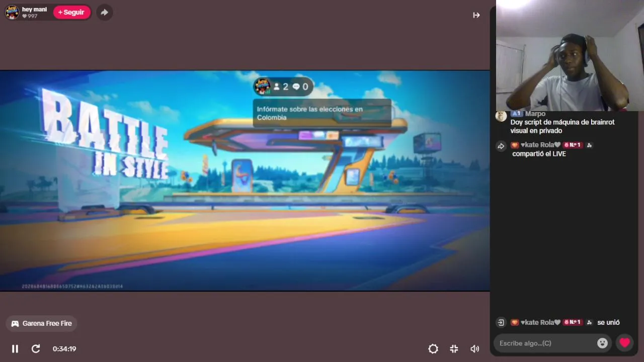
Task: Open stream quality settings gear
Action: [433, 348]
